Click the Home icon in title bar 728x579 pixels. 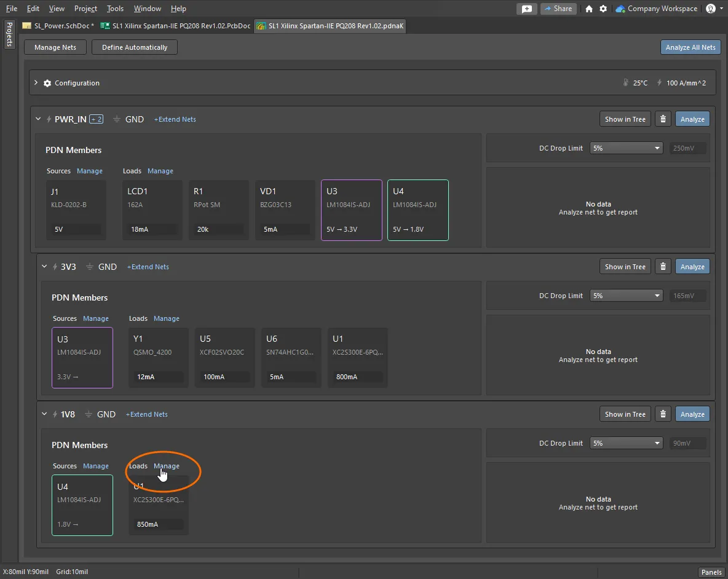pyautogui.click(x=589, y=9)
